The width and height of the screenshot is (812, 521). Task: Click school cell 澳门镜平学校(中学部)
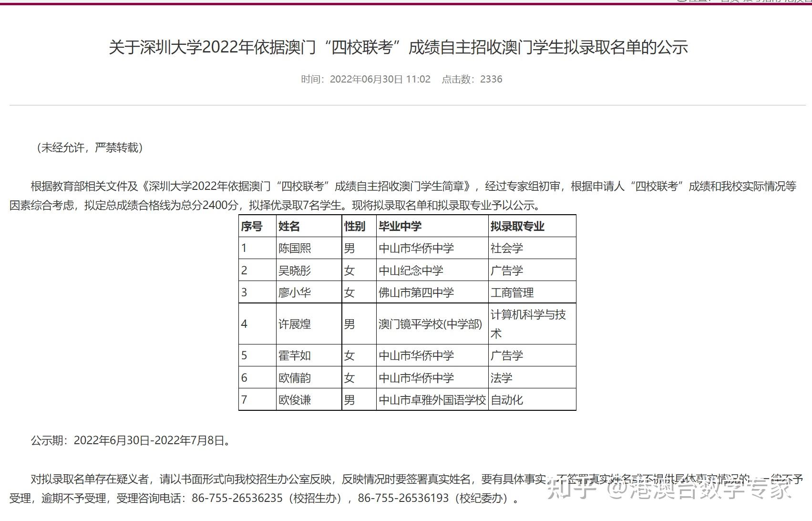[x=432, y=324]
